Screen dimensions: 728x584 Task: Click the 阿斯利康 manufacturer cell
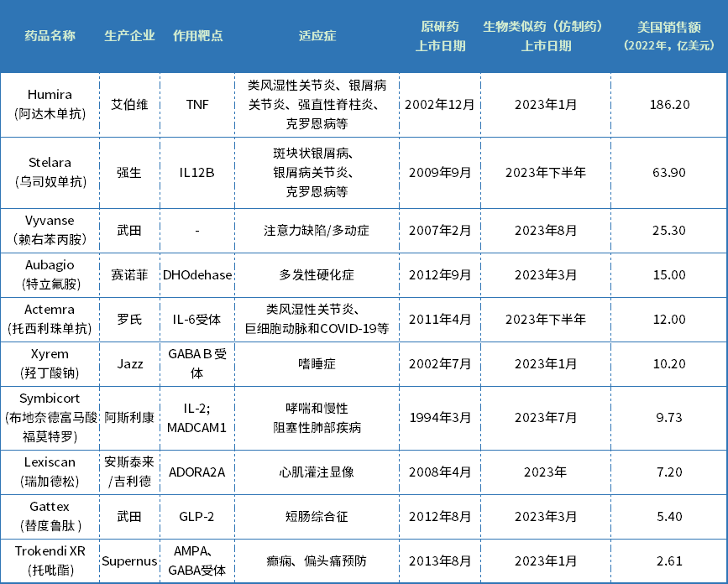coord(129,418)
